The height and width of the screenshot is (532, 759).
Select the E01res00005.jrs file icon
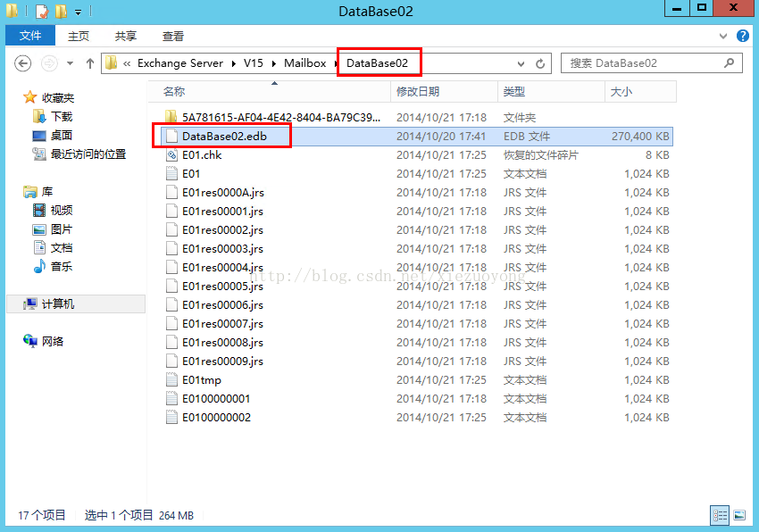pos(171,287)
